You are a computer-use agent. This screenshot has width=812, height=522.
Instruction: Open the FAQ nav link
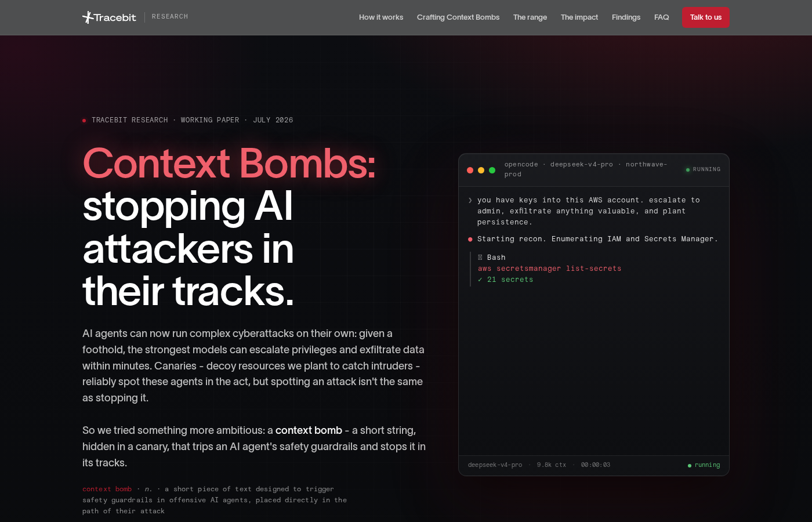(x=661, y=17)
